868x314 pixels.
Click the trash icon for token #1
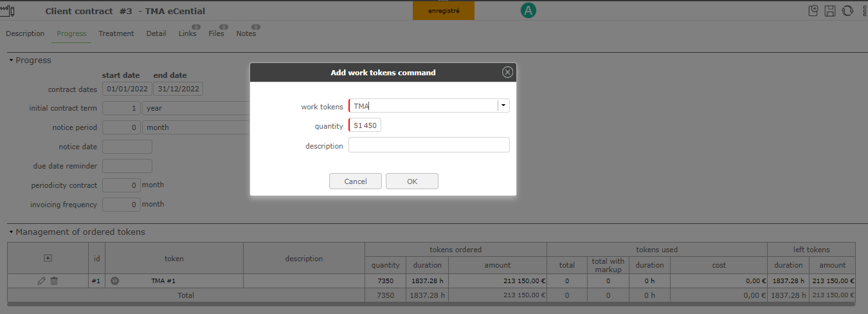click(x=54, y=281)
